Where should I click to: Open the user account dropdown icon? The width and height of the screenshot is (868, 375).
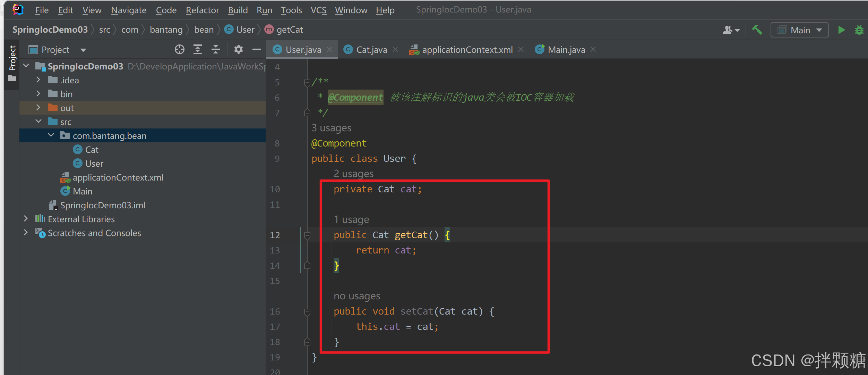tap(731, 30)
